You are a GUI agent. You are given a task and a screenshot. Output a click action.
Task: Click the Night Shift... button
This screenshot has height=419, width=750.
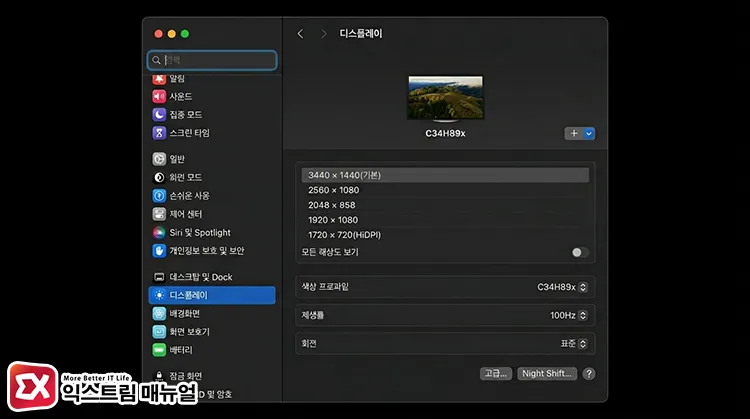[x=547, y=374]
